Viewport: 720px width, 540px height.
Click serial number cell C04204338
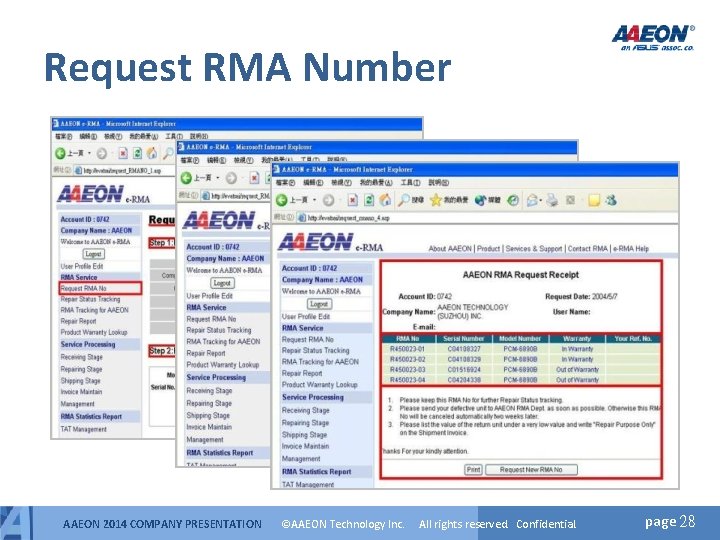click(464, 380)
